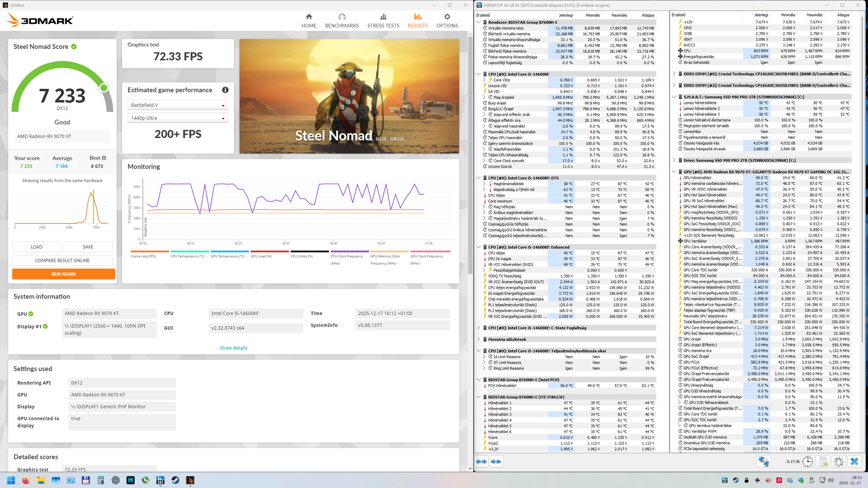Switch to 3DMark via taskbar icon
Viewport: 868px width, 488px height.
pyautogui.click(x=190, y=480)
